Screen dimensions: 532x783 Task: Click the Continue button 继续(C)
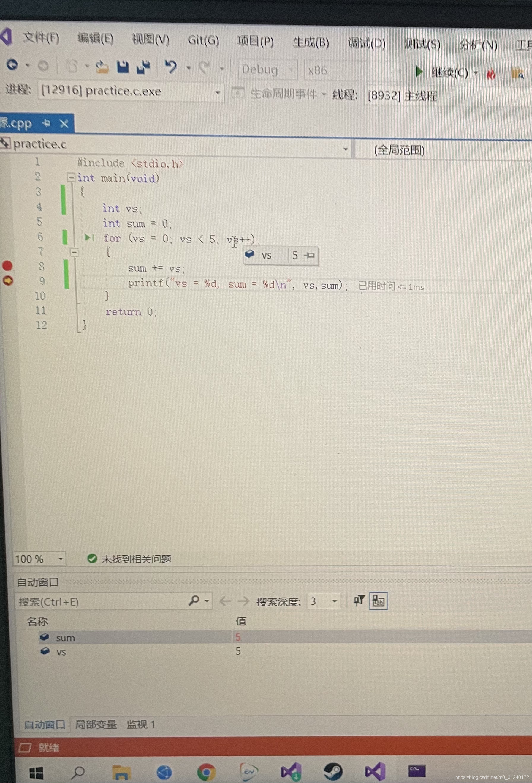[x=449, y=73]
